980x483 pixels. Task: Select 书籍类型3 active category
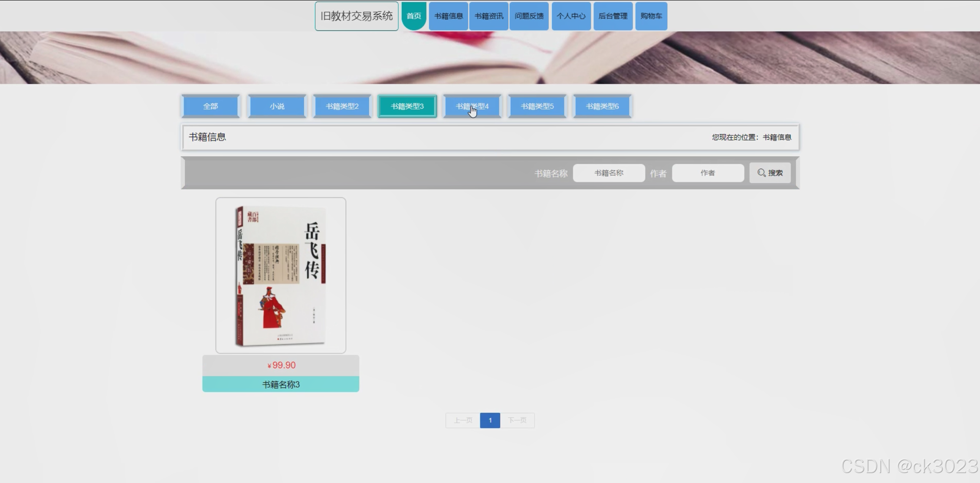(x=407, y=106)
